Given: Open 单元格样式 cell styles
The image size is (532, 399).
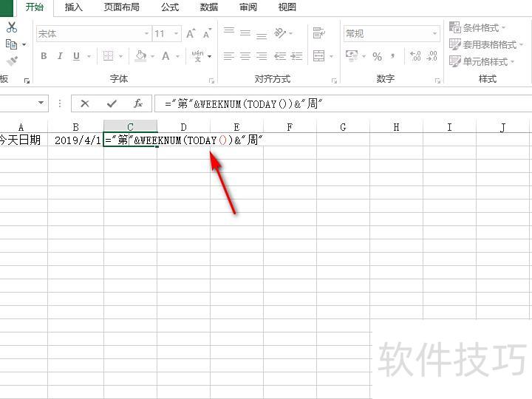Looking at the screenshot, I should [x=482, y=62].
